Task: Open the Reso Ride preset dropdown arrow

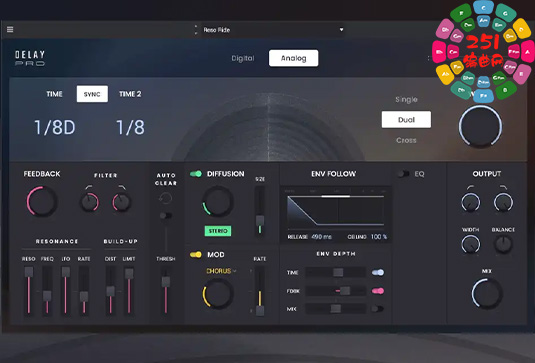Action: pos(341,30)
